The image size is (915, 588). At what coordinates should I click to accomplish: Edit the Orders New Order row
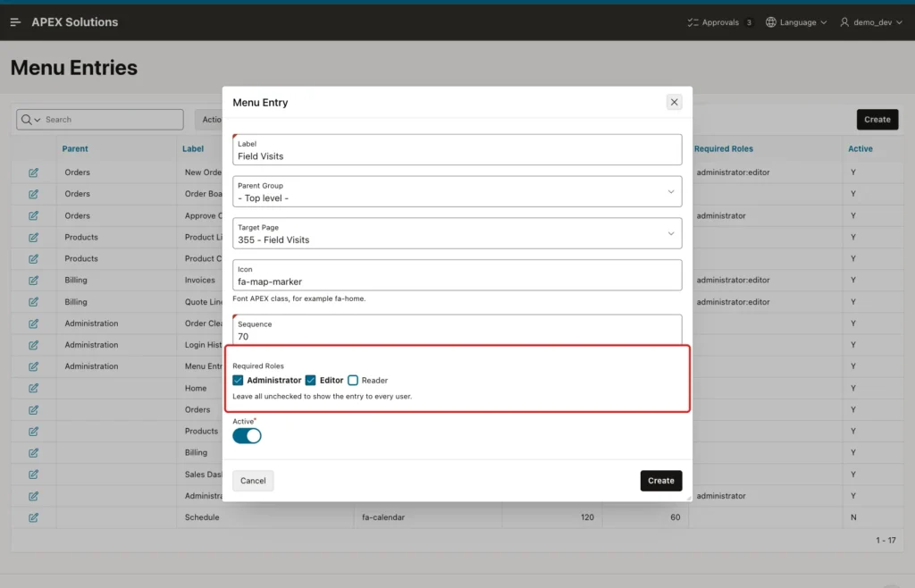[33, 172]
